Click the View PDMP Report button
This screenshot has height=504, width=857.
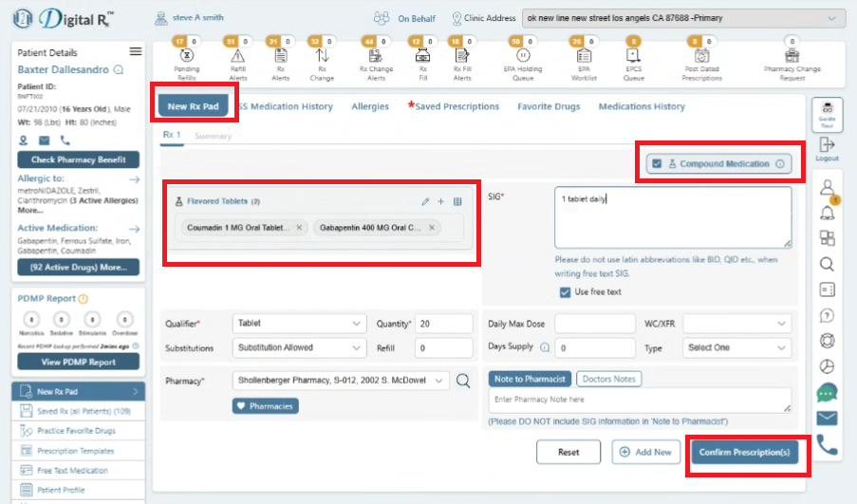coord(78,362)
